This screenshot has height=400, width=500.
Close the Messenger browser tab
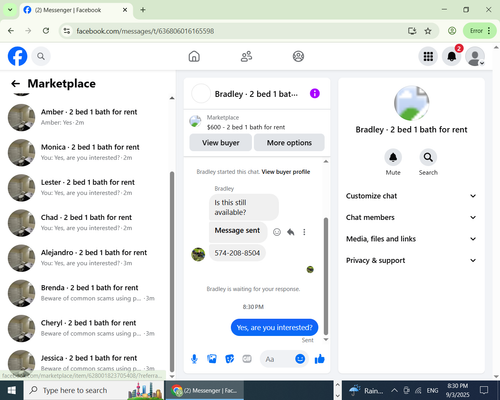click(x=125, y=10)
